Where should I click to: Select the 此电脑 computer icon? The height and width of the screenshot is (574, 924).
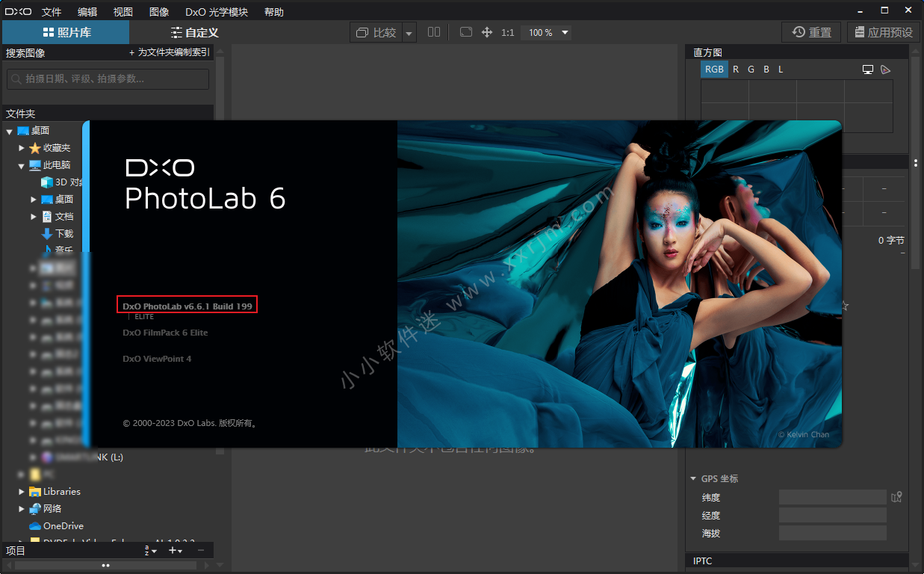click(35, 165)
